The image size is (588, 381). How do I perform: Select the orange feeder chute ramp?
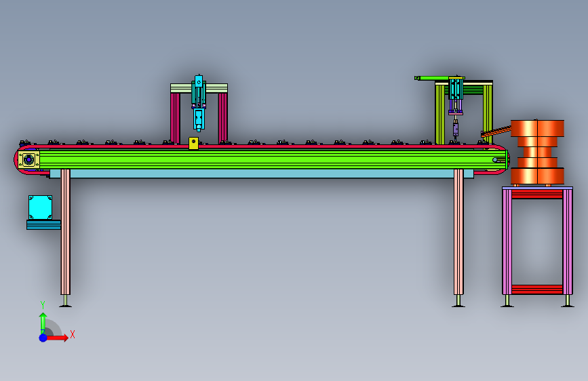click(496, 132)
